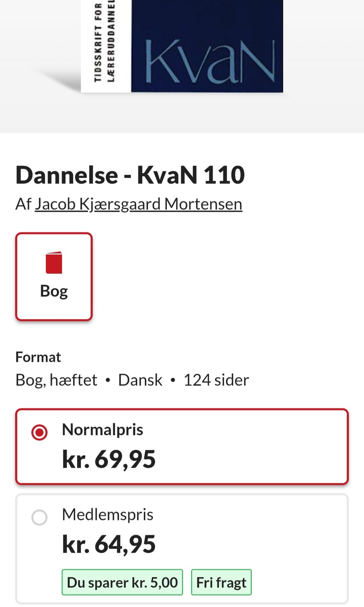The width and height of the screenshot is (364, 607).
Task: Click the 'Af' text before author
Action: 23,204
